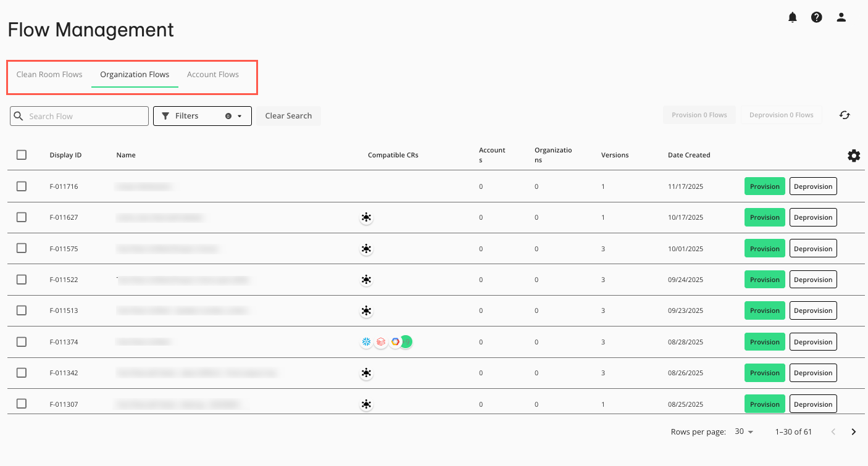Image resolution: width=868 pixels, height=466 pixels.
Task: Deprovision flow F-011374
Action: [813, 342]
